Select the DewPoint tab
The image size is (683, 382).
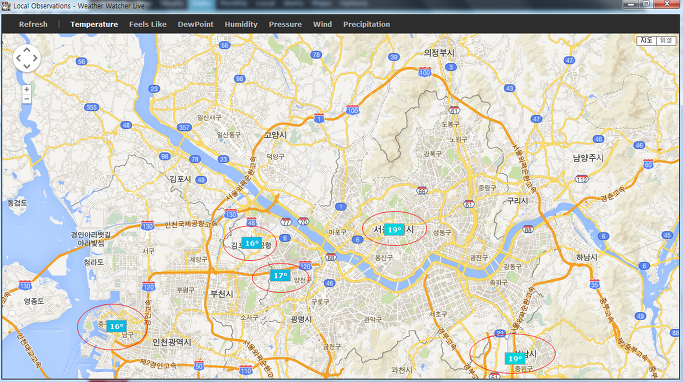196,24
